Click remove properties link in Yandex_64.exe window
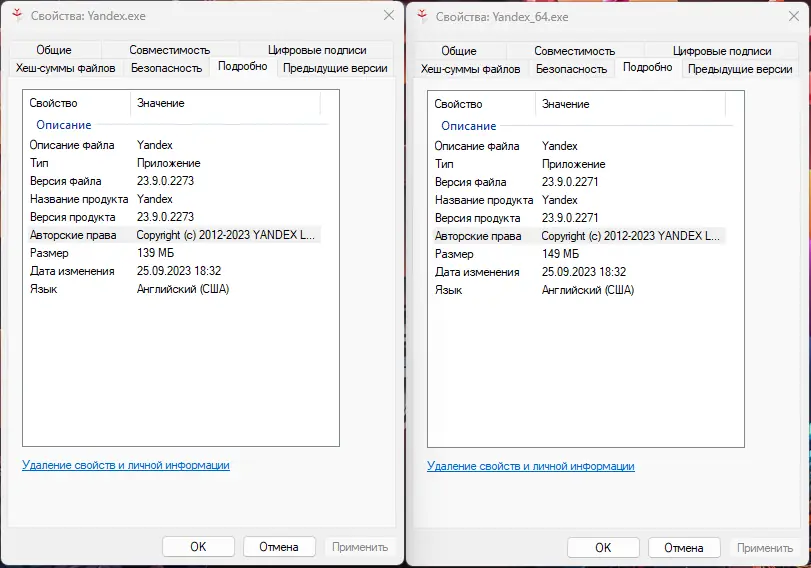The image size is (811, 568). tap(531, 466)
